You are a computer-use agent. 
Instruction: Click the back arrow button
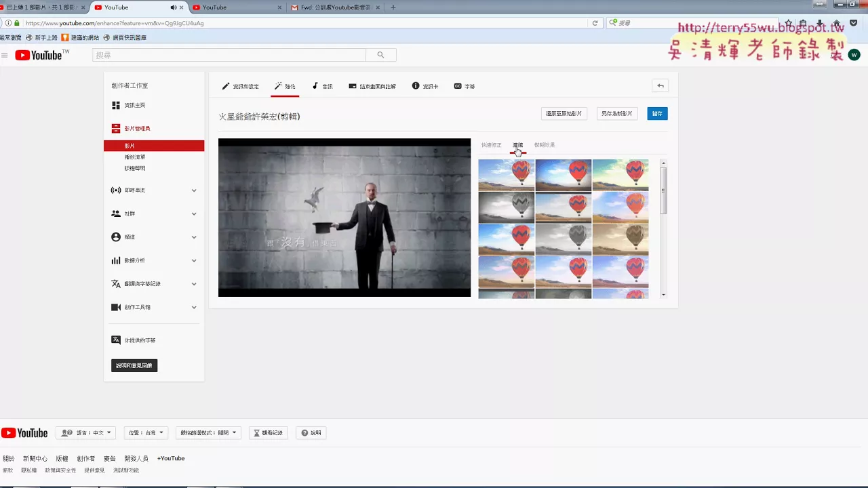click(x=660, y=85)
